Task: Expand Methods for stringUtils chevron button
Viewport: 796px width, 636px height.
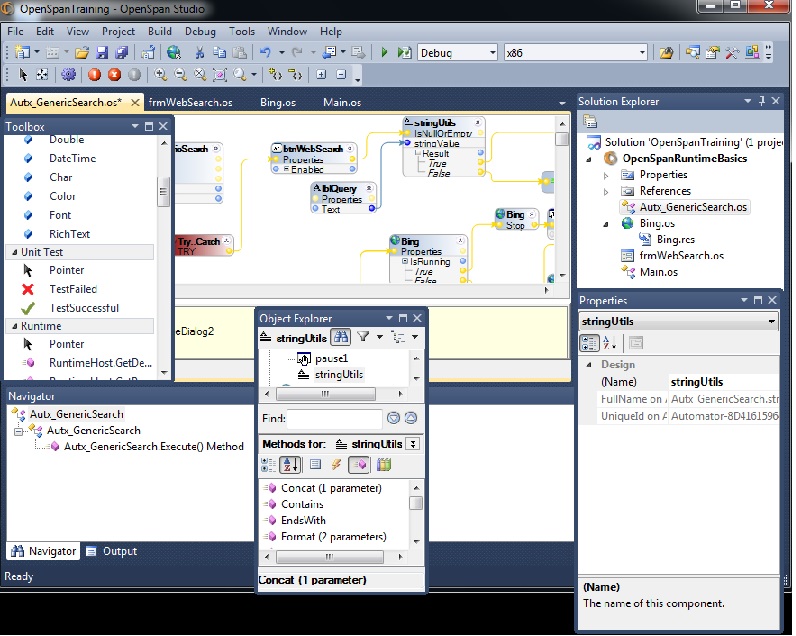Action: pos(413,444)
